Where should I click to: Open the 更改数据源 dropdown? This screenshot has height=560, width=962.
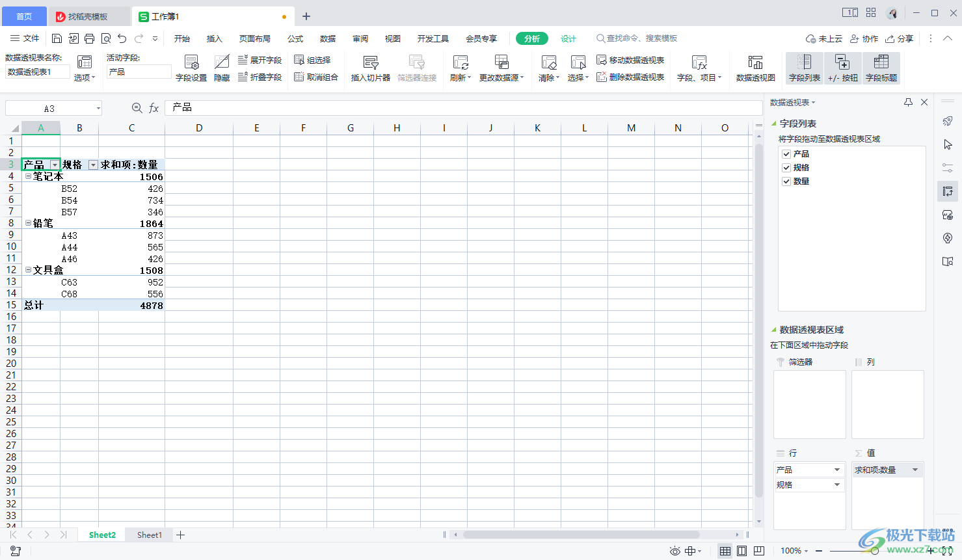tap(501, 77)
